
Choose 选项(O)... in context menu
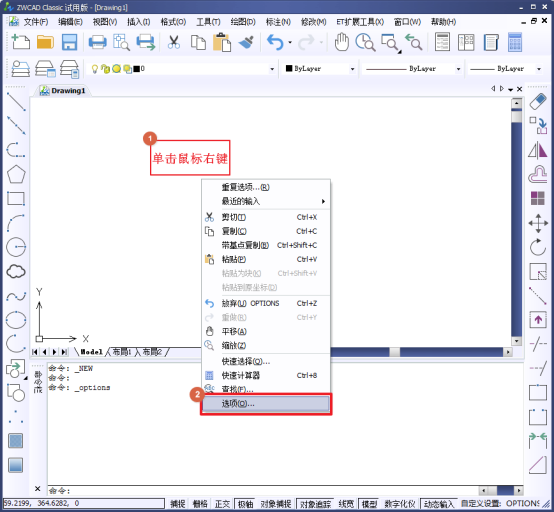tap(266, 404)
